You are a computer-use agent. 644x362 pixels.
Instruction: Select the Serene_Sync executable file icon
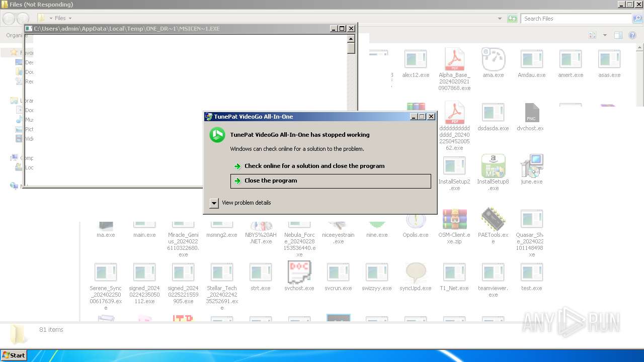point(106,273)
